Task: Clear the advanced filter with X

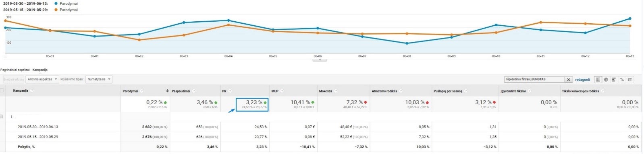Action: [569, 80]
